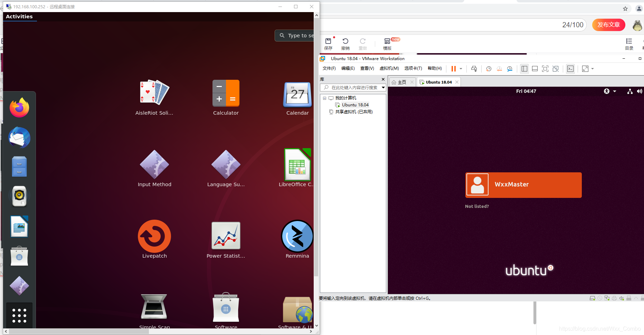This screenshot has width=644, height=335.
Task: Open VMware 文件(F) menu
Action: tap(329, 68)
